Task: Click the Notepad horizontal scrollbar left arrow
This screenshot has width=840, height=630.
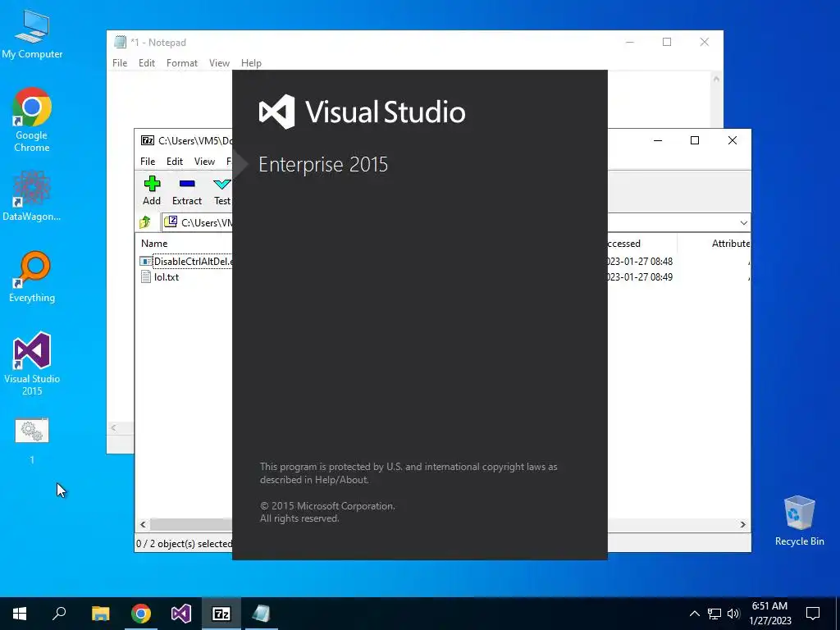Action: [x=113, y=427]
